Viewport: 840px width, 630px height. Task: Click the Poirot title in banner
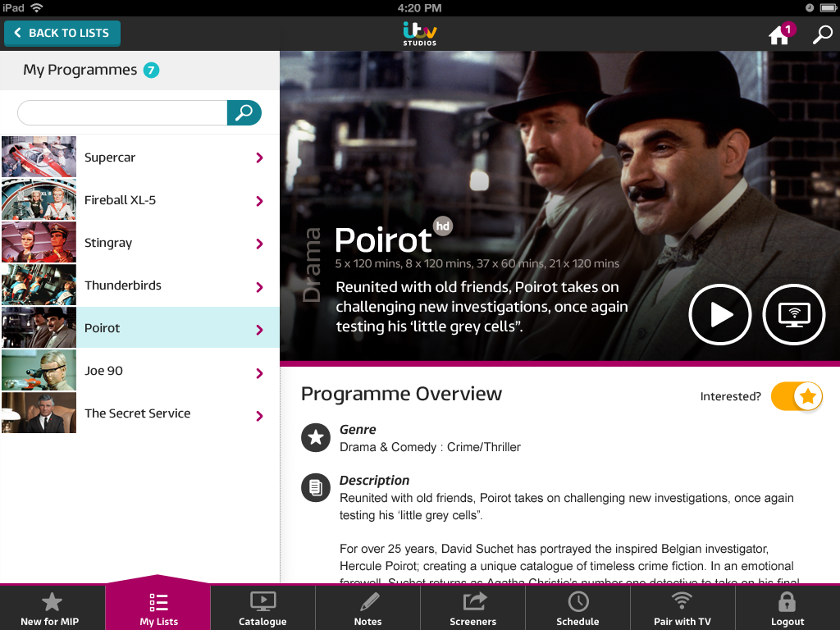coord(383,240)
